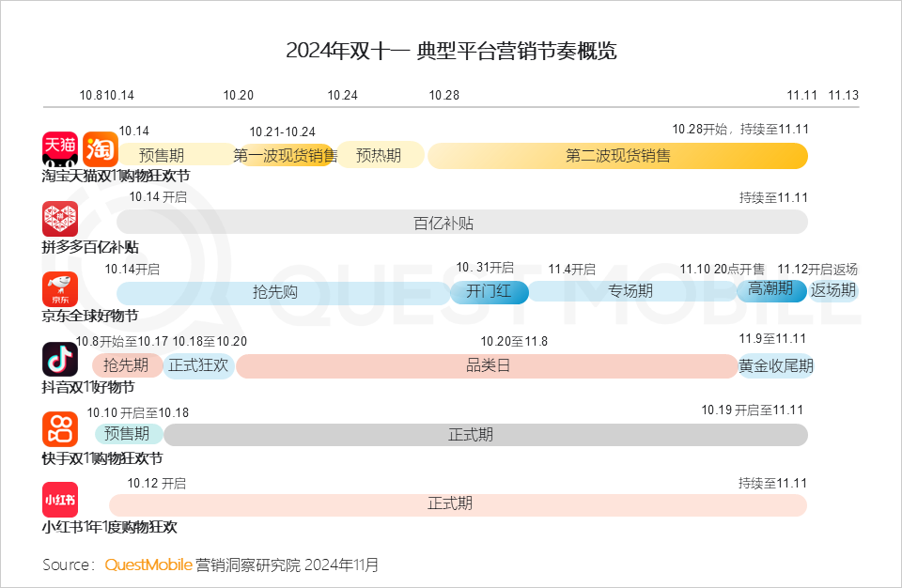Click the Xiaohongshu (小红书) red logo

pyautogui.click(x=60, y=500)
